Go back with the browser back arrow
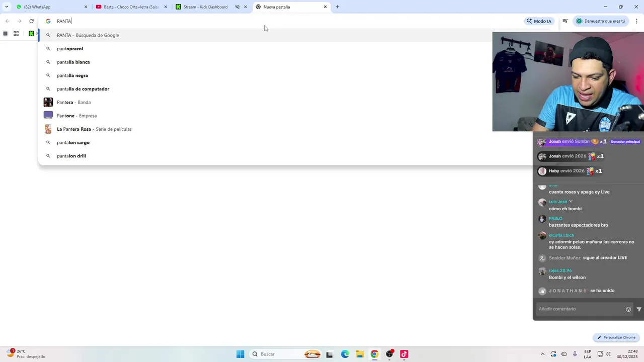This screenshot has height=362, width=644. pyautogui.click(x=7, y=21)
